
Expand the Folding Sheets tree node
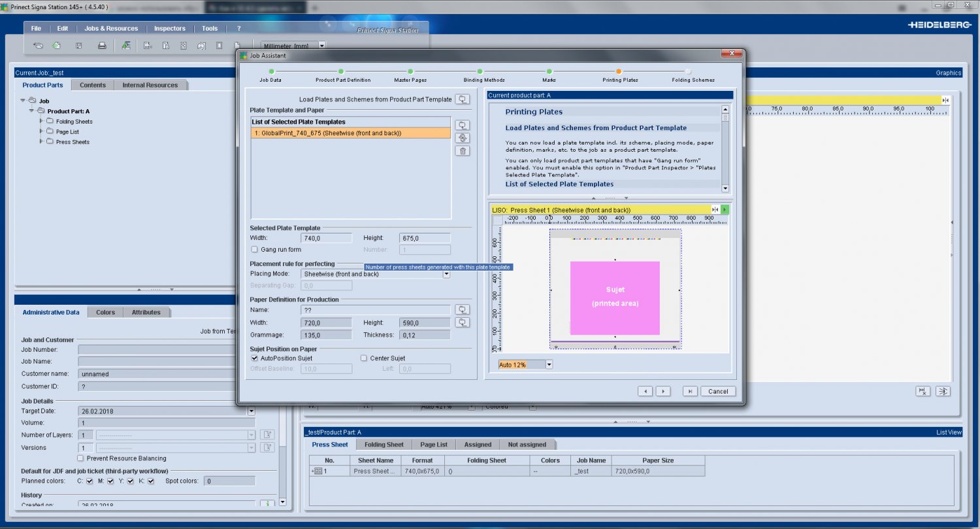[41, 121]
